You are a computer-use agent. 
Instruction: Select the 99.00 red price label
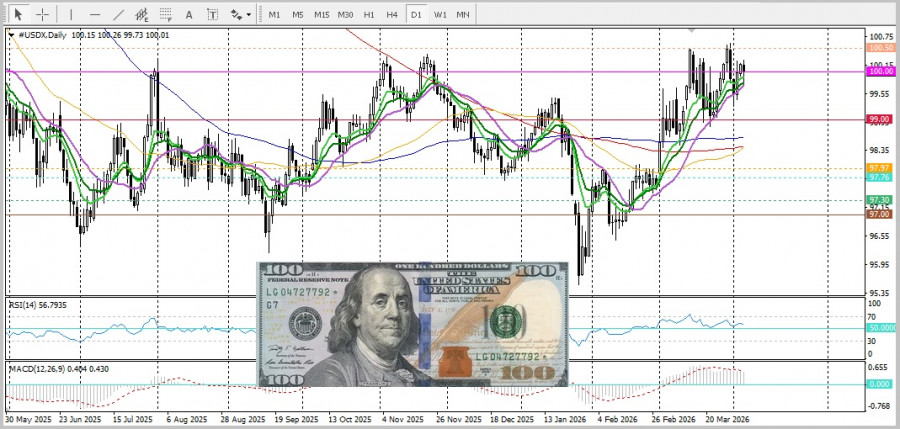click(x=881, y=119)
